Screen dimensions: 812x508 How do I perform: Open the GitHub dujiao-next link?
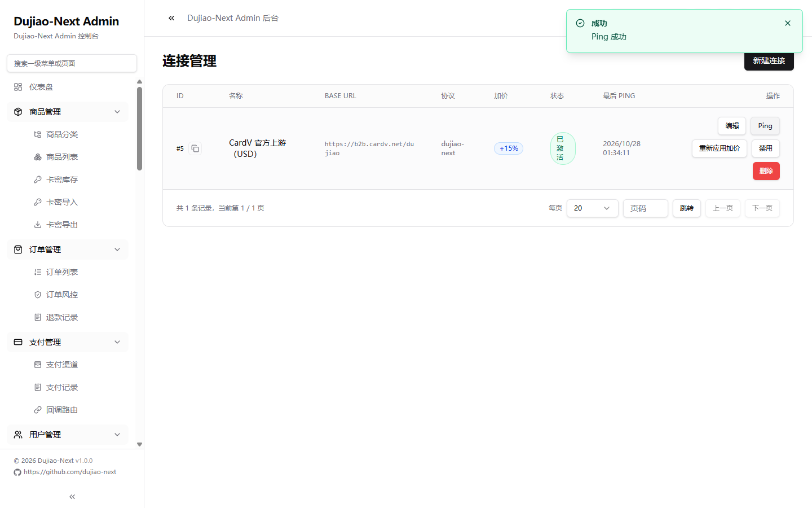tap(70, 472)
